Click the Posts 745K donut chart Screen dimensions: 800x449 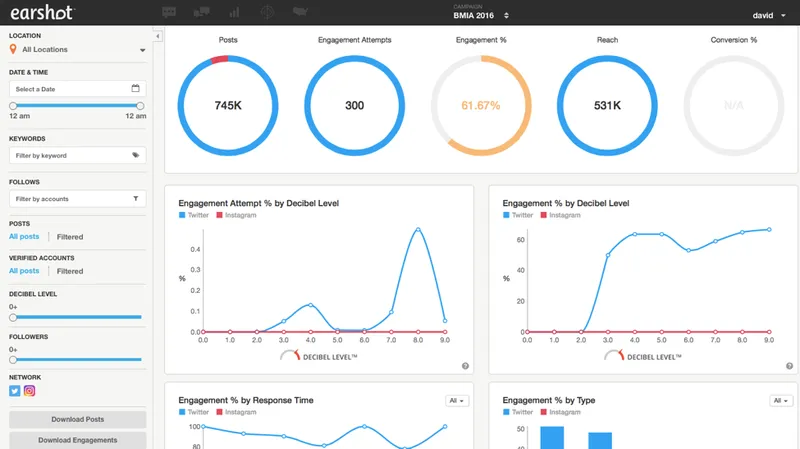coord(228,106)
